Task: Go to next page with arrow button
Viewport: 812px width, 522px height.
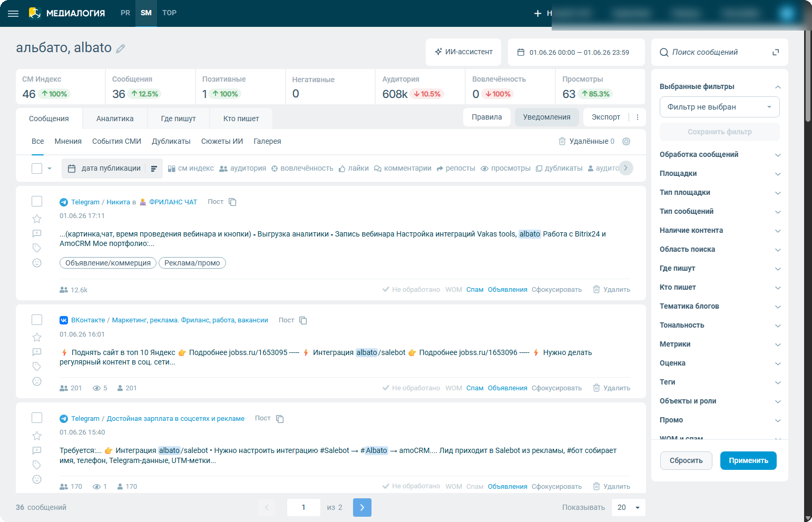Action: click(362, 507)
